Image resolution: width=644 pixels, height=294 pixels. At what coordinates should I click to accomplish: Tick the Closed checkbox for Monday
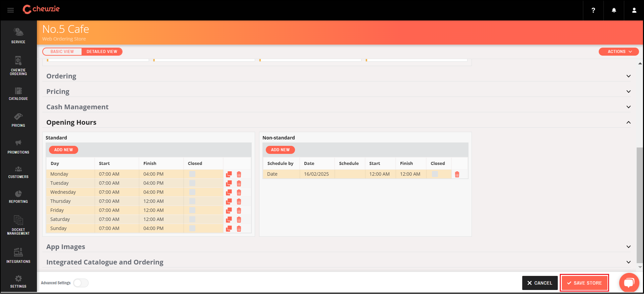coord(192,174)
